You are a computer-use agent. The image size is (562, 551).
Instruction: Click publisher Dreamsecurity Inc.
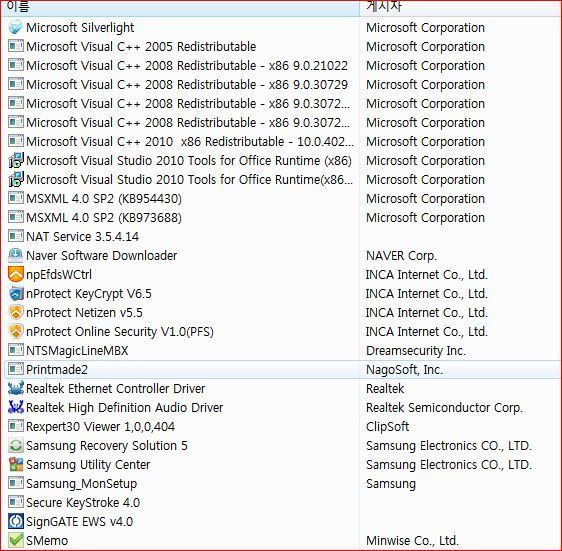tap(416, 351)
